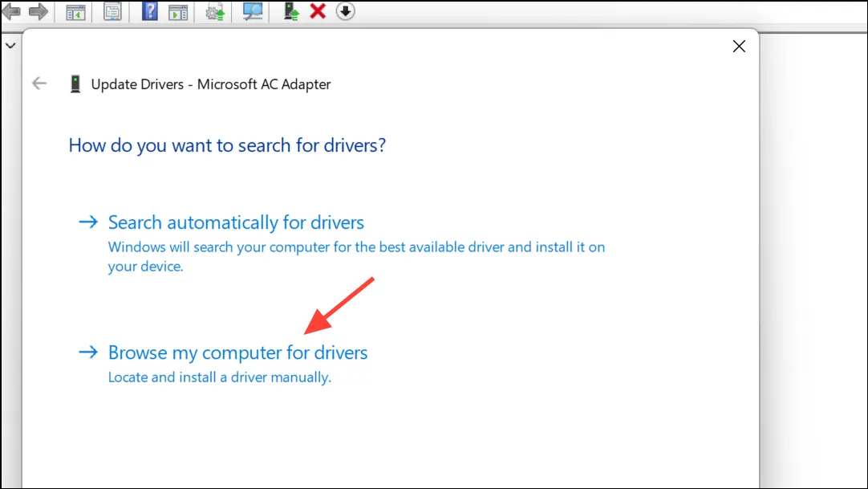Screen dimensions: 868x489
Task: Click the arrow beside Browse my computer
Action: [88, 352]
